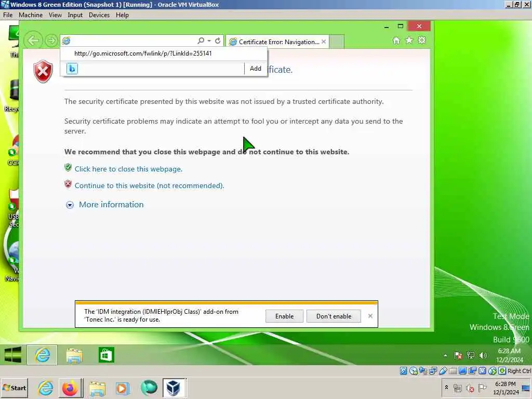Screen dimensions: 532x399
Task: Open the VirtualBox File menu
Action: pyautogui.click(x=8, y=15)
